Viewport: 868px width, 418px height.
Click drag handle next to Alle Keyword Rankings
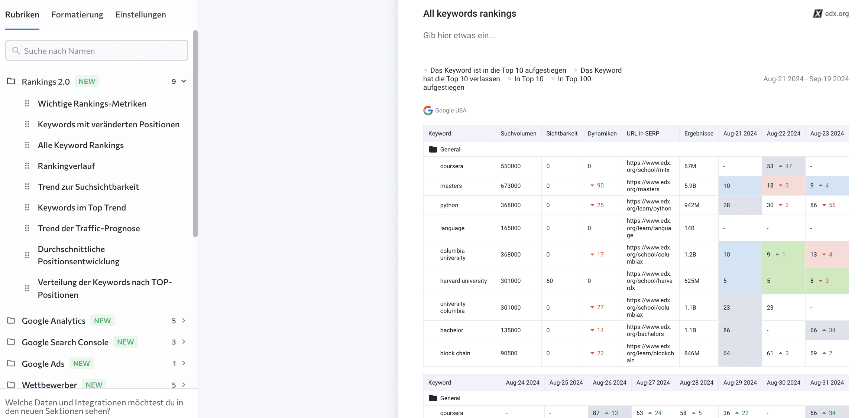(x=27, y=145)
